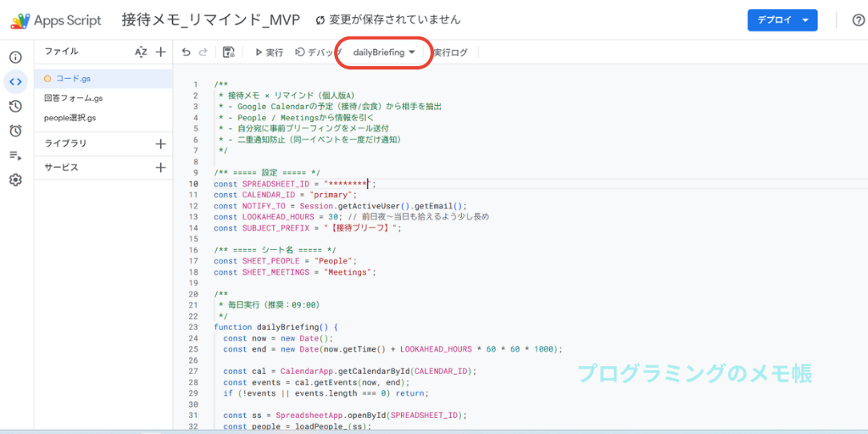Screen dimensions: 868x434
Task: Sort files with the AZ icon
Action: [141, 53]
